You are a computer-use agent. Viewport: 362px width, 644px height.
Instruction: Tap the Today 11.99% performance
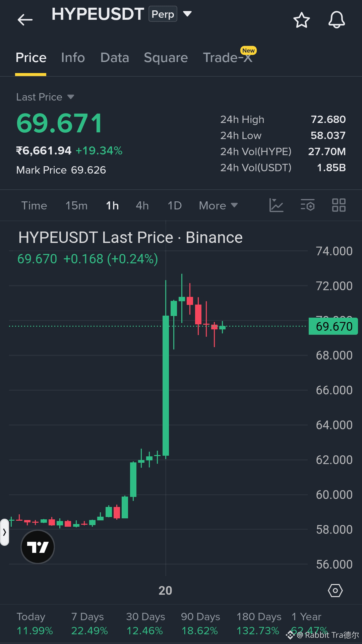coord(35,624)
